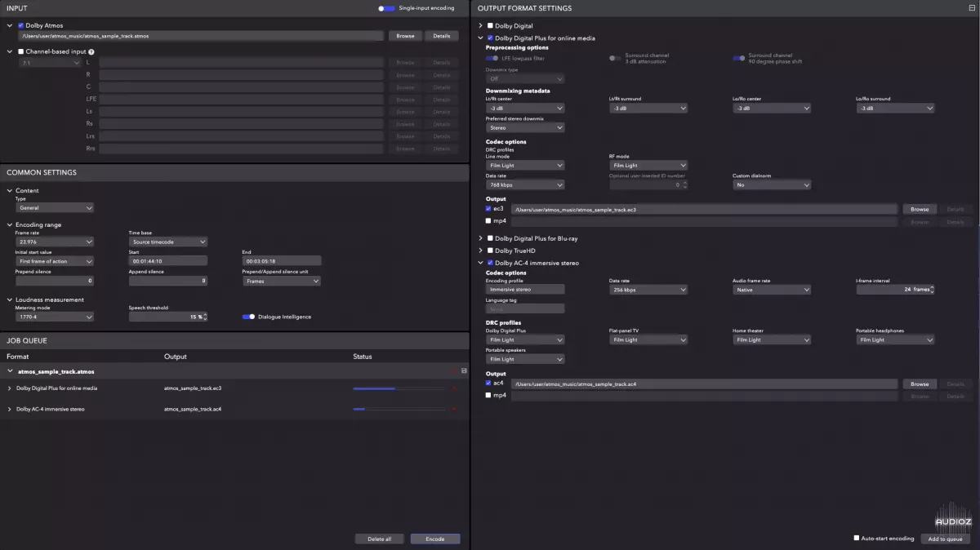Screen dimensions: 980x550
Task: Uncheck Dolby Digital Plus for online media
Action: click(490, 38)
